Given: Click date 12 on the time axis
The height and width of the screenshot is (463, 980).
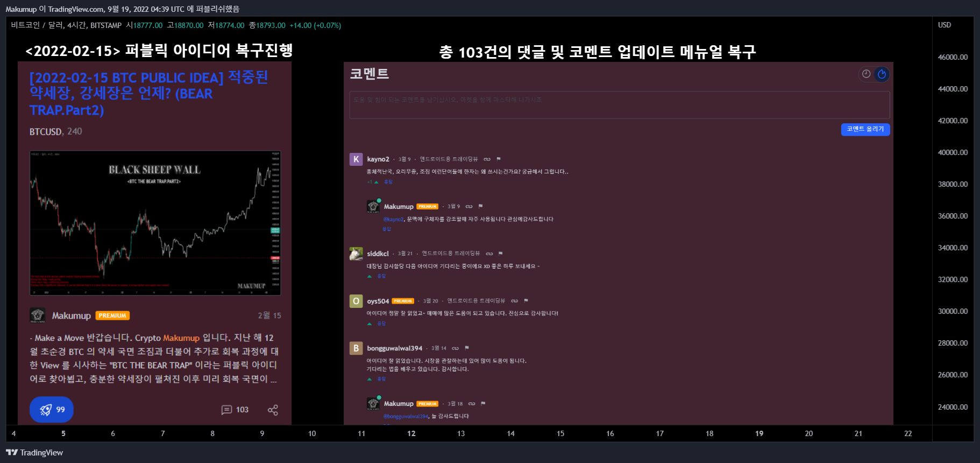Looking at the screenshot, I should tap(411, 433).
